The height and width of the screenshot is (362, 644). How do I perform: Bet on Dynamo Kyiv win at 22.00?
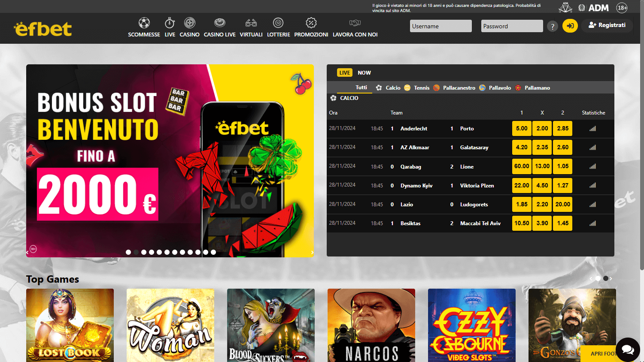(522, 185)
